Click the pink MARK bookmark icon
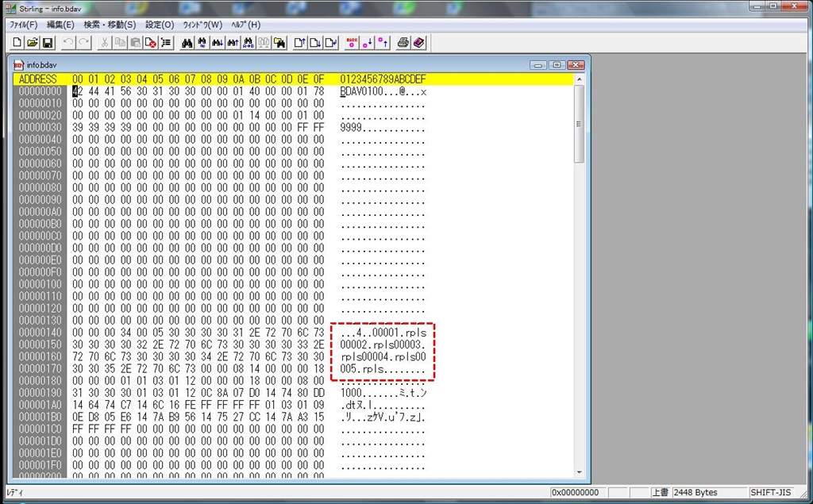This screenshot has width=813, height=504. (x=352, y=43)
